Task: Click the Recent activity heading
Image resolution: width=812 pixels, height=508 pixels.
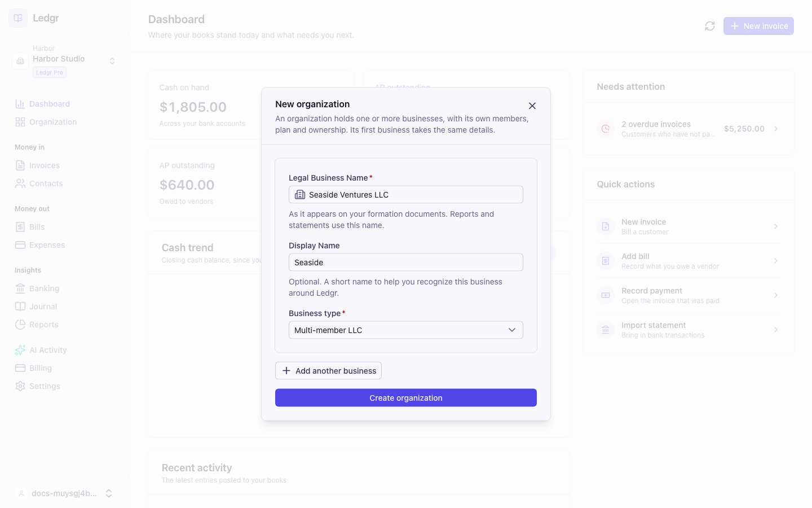Action: click(197, 468)
